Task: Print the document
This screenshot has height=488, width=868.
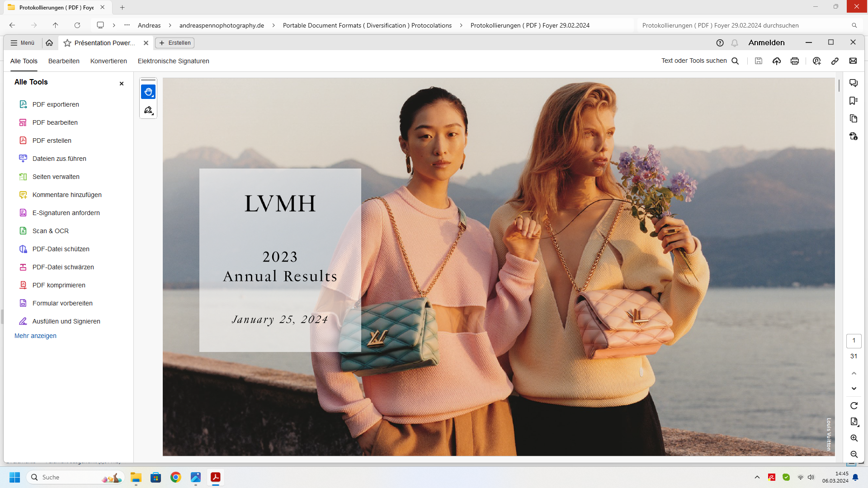Action: 795,61
